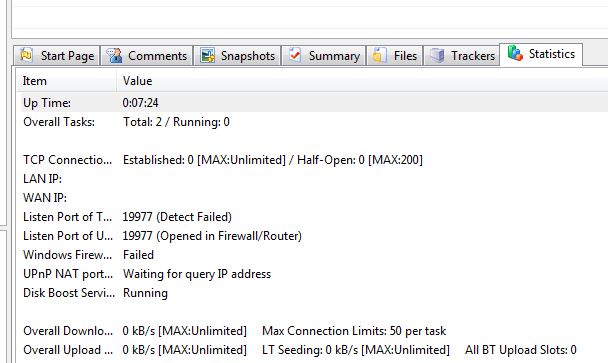Switch to the Trackers tab
The width and height of the screenshot is (608, 363).
[x=461, y=55]
